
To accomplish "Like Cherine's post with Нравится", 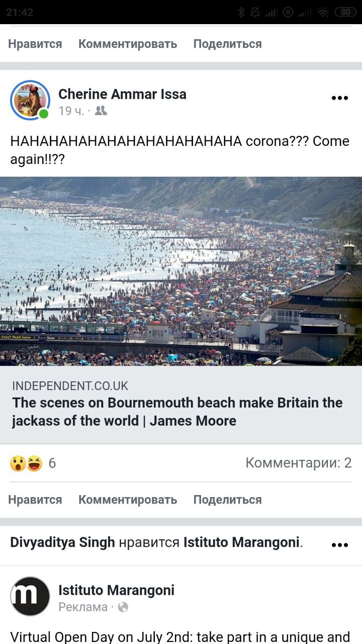I will [35, 500].
